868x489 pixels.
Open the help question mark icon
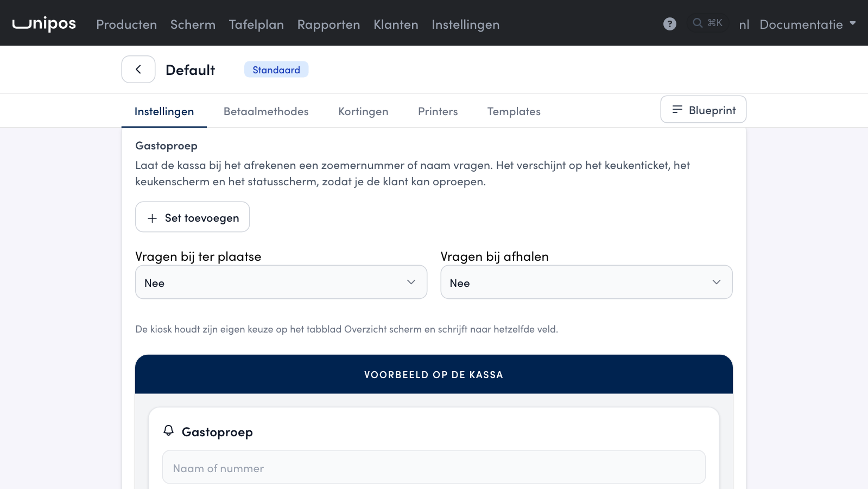click(x=670, y=24)
